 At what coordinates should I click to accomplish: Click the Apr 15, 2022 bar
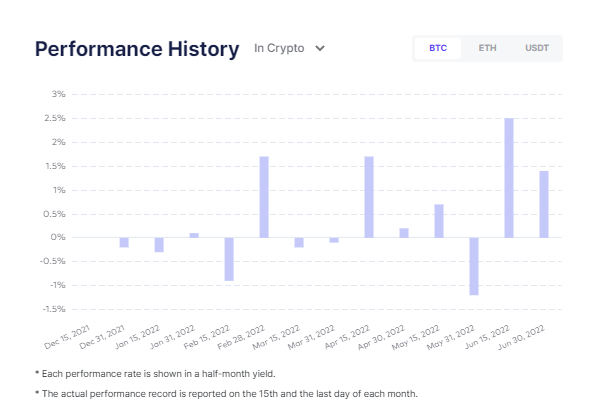click(369, 197)
